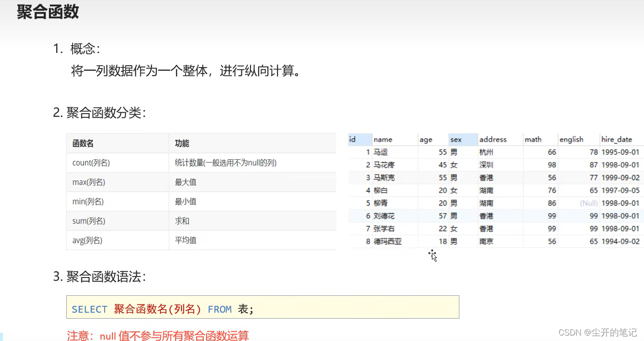The image size is (644, 341).
Task: Click age 22 in 张学右 row
Action: tap(442, 229)
